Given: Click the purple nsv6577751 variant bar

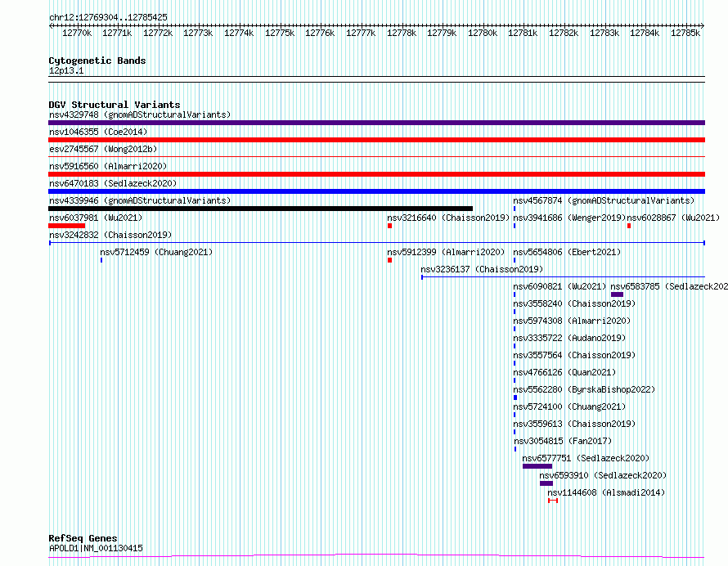Looking at the screenshot, I should pyautogui.click(x=537, y=466).
